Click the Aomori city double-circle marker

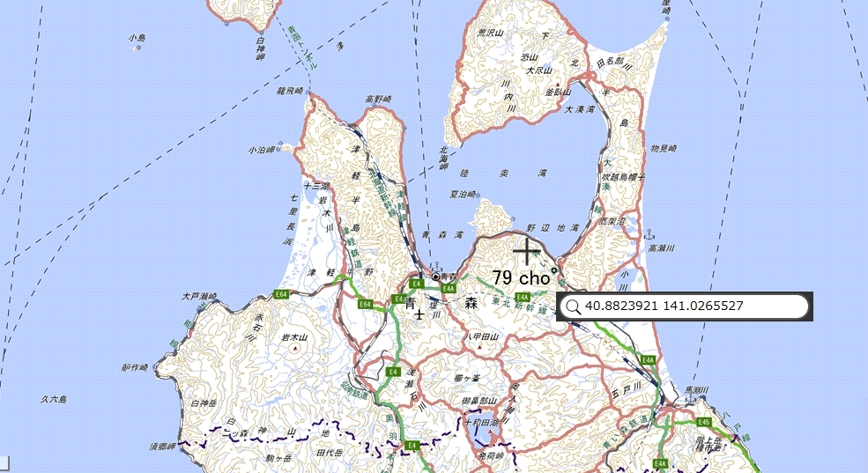click(x=435, y=277)
